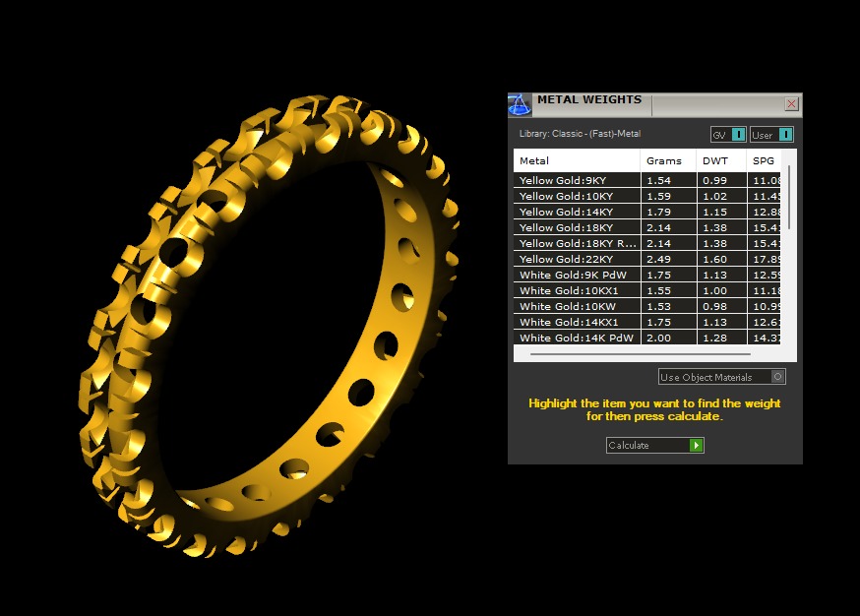860x616 pixels.
Task: Click the vertical scrollbar of metal list
Action: point(789,198)
